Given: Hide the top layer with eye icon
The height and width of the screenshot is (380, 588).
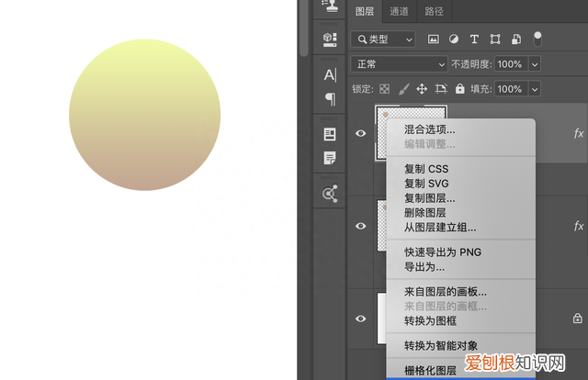Looking at the screenshot, I should click(361, 133).
